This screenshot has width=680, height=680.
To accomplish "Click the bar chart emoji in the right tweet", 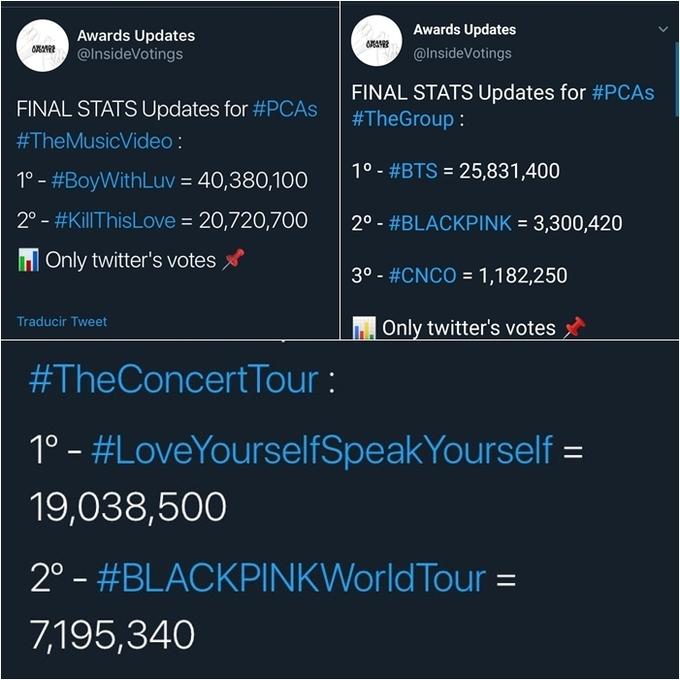I will pyautogui.click(x=364, y=327).
